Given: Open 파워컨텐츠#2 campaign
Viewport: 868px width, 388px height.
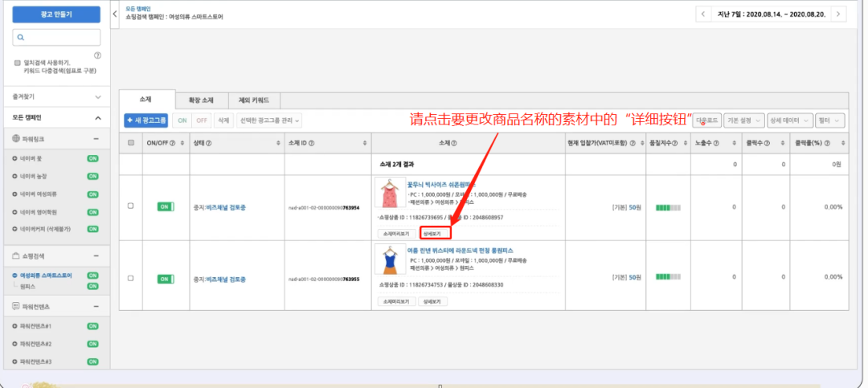Looking at the screenshot, I should click(35, 344).
